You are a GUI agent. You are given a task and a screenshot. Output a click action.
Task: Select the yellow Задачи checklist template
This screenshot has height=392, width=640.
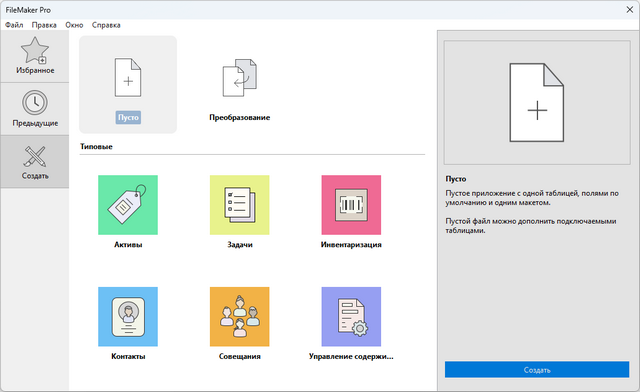click(240, 205)
